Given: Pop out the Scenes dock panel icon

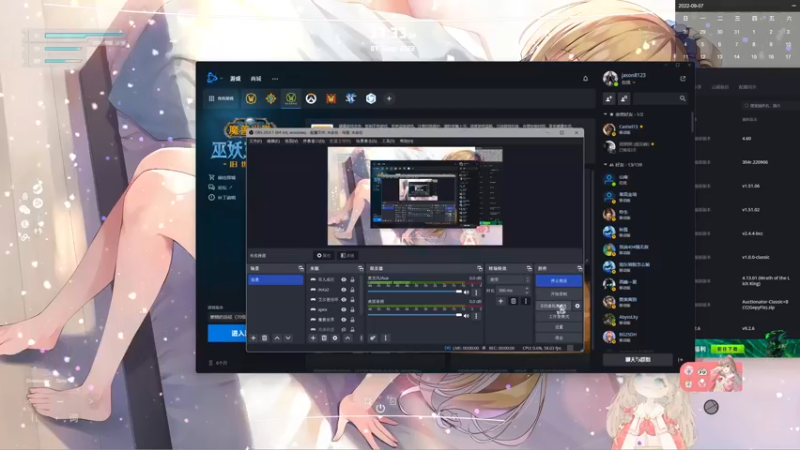Looking at the screenshot, I should coord(301,268).
